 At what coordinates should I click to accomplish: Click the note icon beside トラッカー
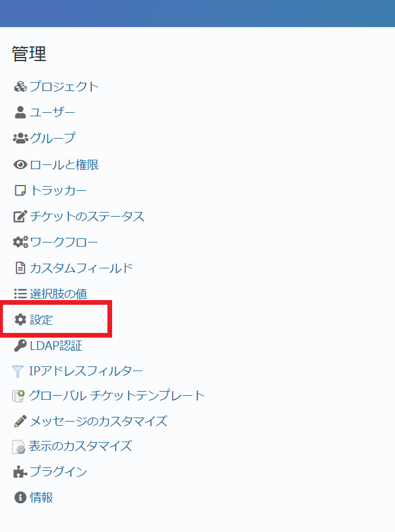tap(20, 191)
